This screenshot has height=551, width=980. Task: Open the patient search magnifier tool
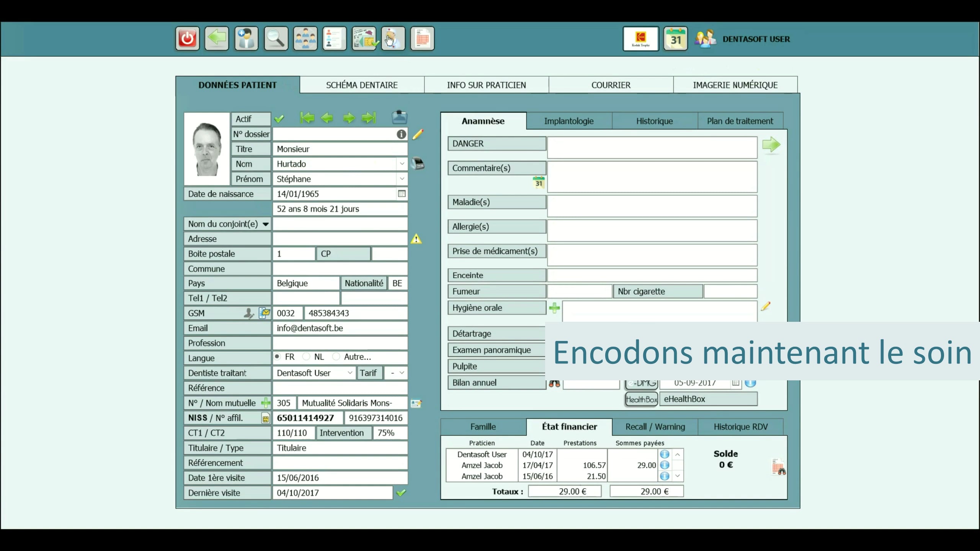pos(276,38)
